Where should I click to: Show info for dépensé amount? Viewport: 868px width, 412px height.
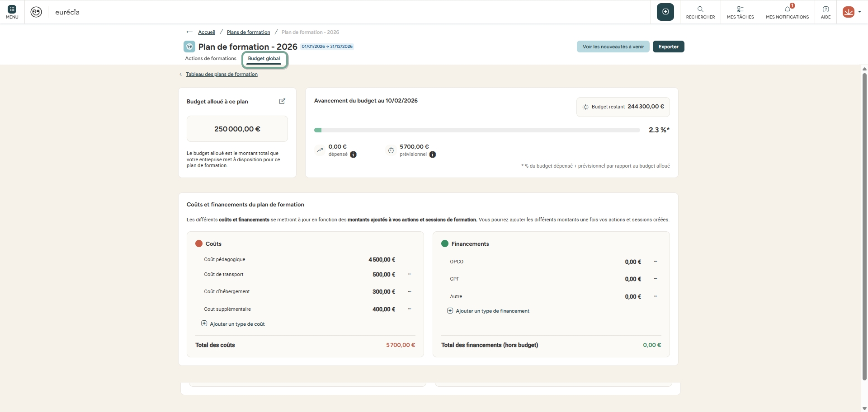click(x=354, y=154)
